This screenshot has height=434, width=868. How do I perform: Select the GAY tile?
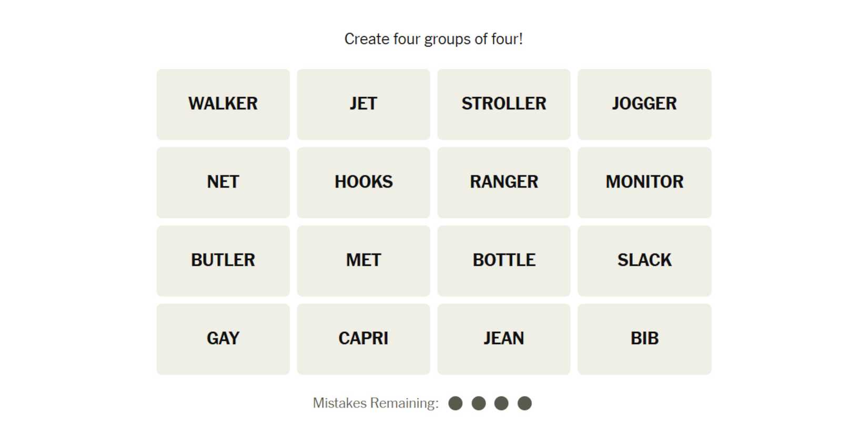(x=223, y=339)
